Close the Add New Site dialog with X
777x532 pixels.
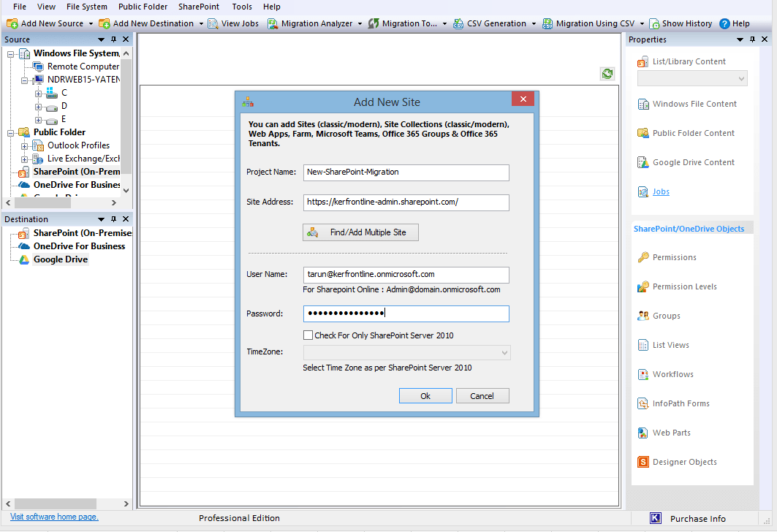coord(523,99)
